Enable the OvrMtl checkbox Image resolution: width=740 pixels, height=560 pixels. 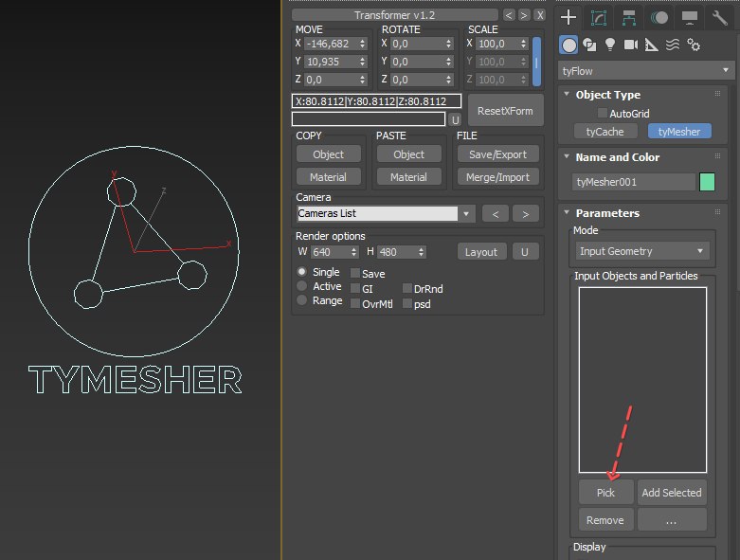click(x=355, y=303)
